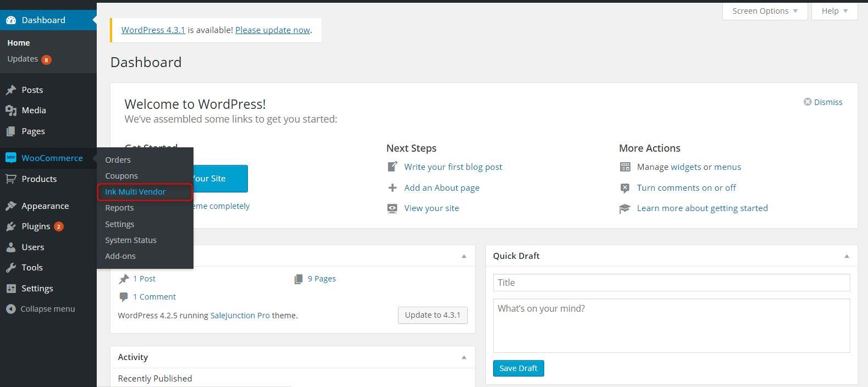
Task: Click the menus link
Action: click(727, 167)
